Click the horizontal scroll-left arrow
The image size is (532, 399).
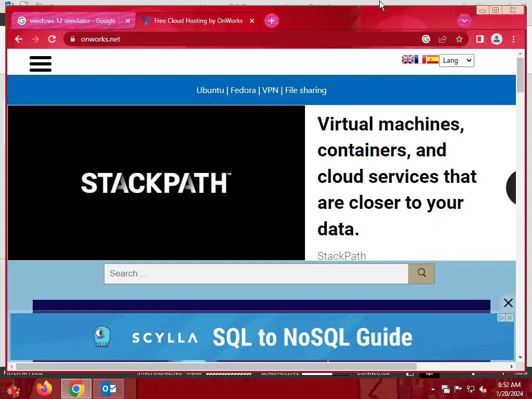(11, 366)
